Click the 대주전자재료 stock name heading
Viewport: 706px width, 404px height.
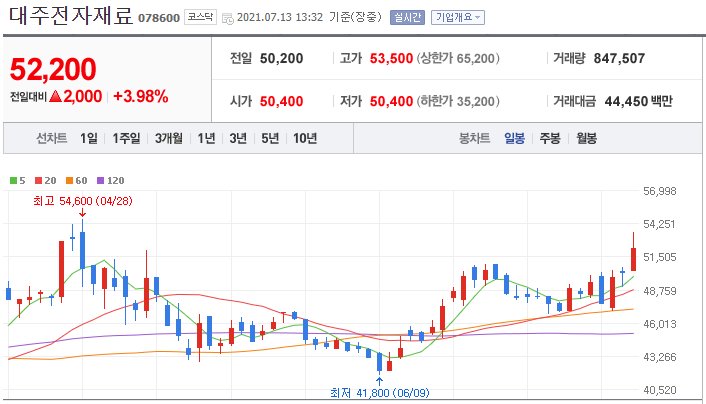point(71,16)
